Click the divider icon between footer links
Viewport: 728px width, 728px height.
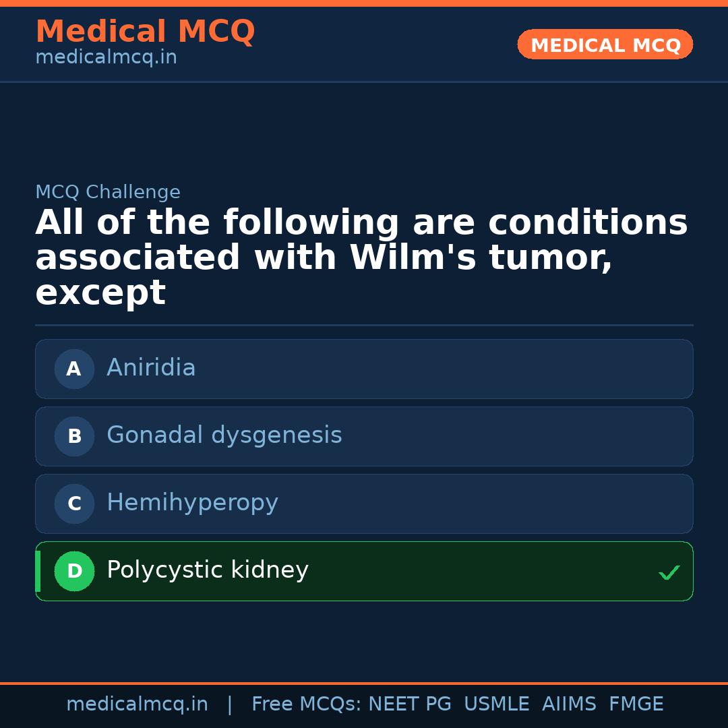pyautogui.click(x=230, y=704)
